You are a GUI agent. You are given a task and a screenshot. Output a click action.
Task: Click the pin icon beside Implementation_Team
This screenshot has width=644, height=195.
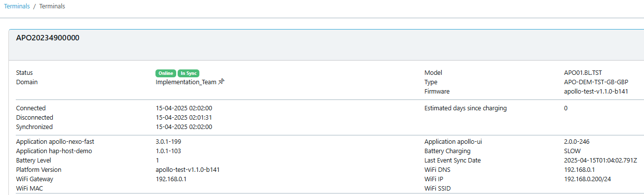[221, 82]
